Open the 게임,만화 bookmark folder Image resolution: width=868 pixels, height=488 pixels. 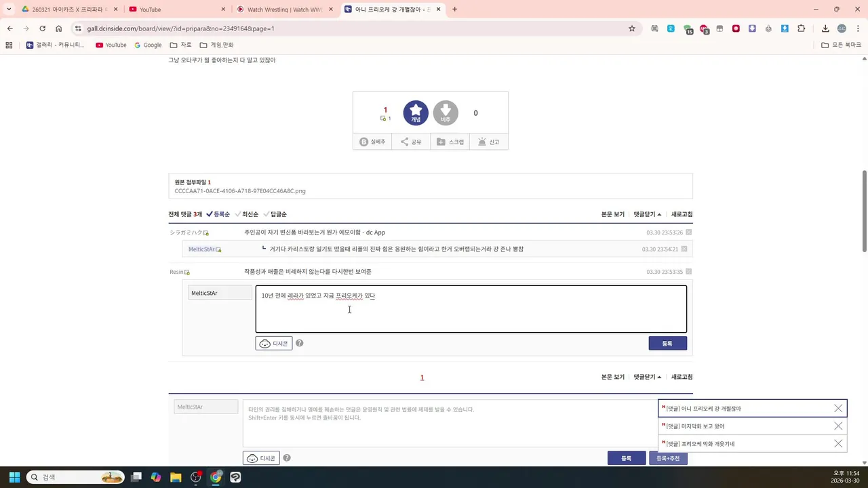click(x=216, y=45)
